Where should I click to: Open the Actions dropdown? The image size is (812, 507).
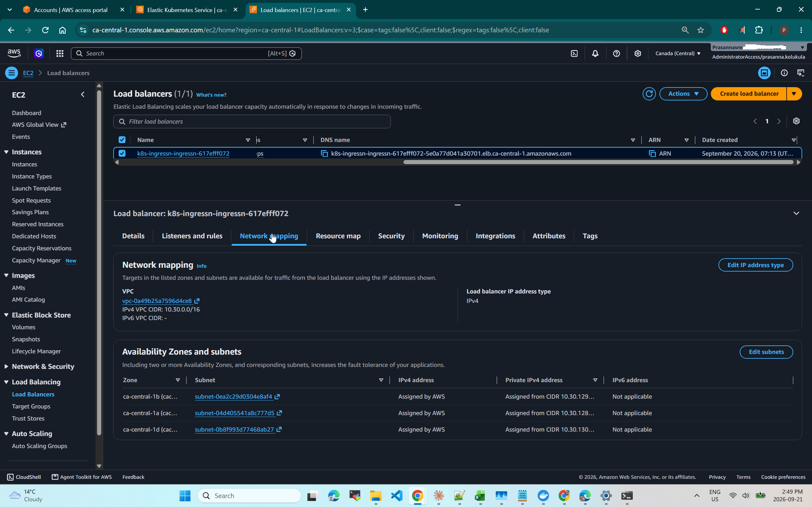(x=683, y=93)
